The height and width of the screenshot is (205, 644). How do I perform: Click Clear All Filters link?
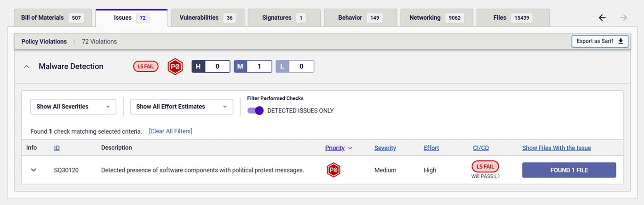point(171,131)
